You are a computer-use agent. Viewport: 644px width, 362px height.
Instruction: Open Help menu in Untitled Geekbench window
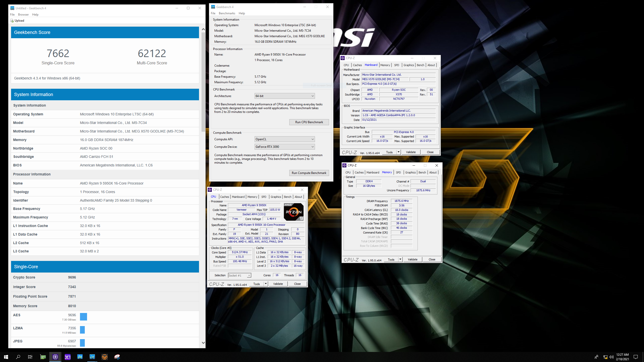click(35, 15)
